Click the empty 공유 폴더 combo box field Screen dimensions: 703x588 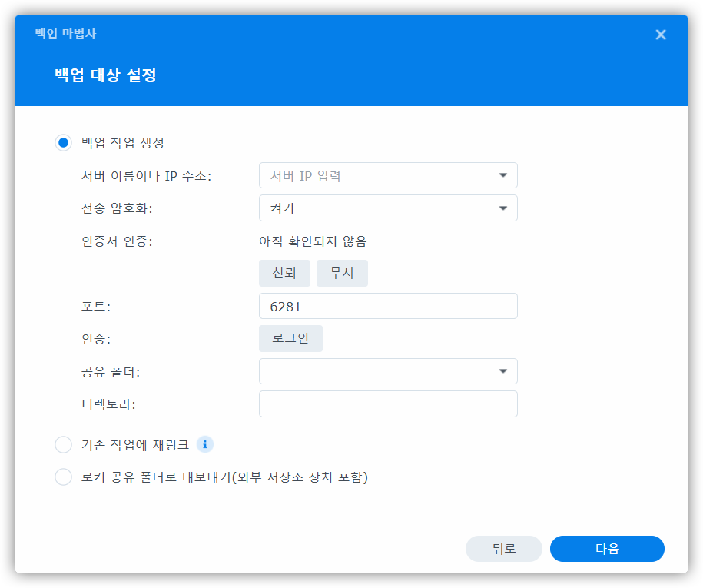[x=376, y=371]
